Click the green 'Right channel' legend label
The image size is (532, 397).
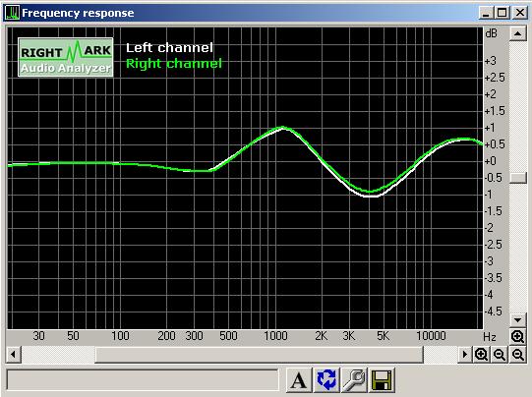(x=174, y=64)
